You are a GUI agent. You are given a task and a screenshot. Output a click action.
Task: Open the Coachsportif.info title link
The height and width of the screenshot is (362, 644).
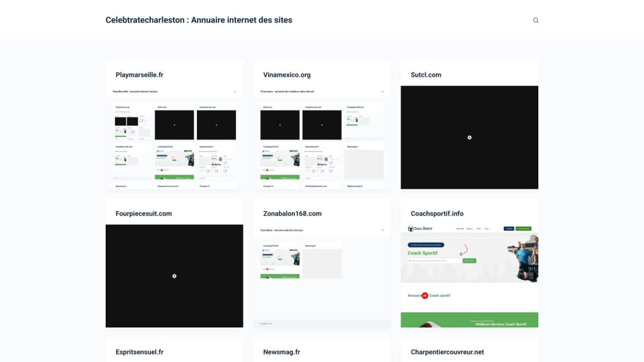[x=445, y=214]
